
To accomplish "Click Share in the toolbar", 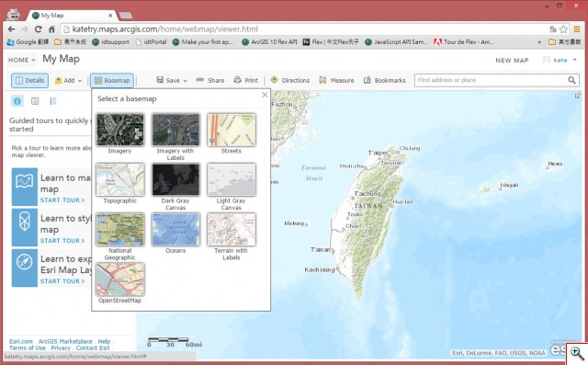I will [210, 80].
